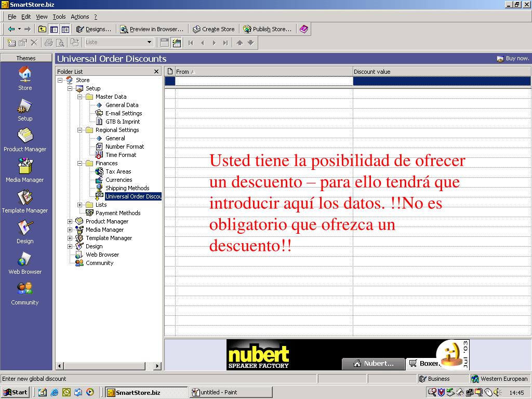
Task: Jump to last record
Action: [x=225, y=43]
